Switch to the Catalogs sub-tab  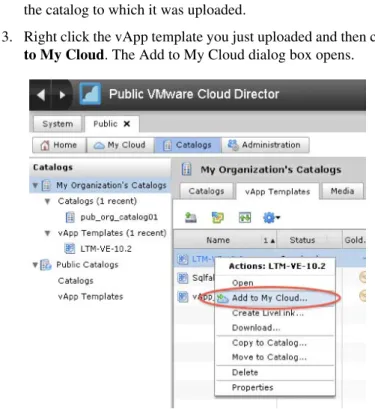206,191
